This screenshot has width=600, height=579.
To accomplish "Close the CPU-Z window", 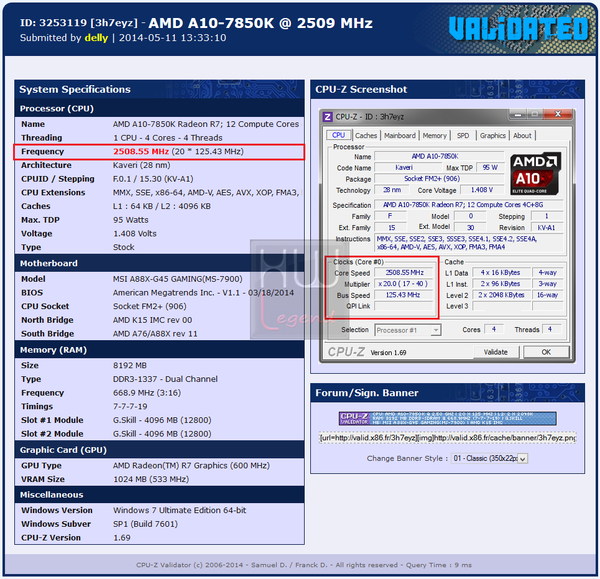I will coord(558,114).
